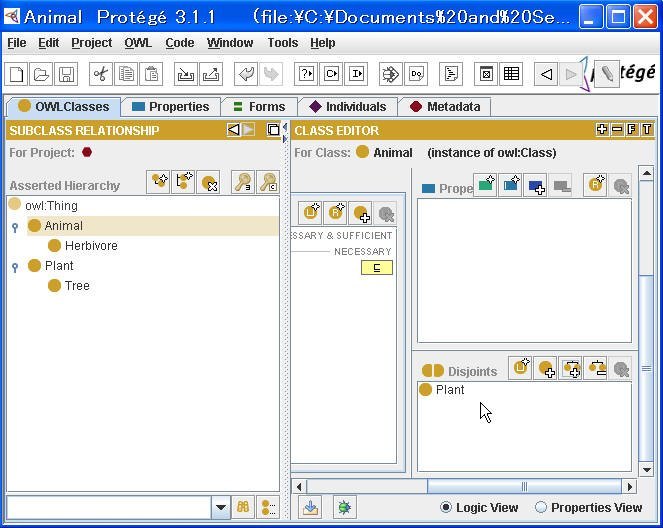The height and width of the screenshot is (528, 663).
Task: Click the Create restriction icon in conditions toolbar
Action: click(335, 213)
